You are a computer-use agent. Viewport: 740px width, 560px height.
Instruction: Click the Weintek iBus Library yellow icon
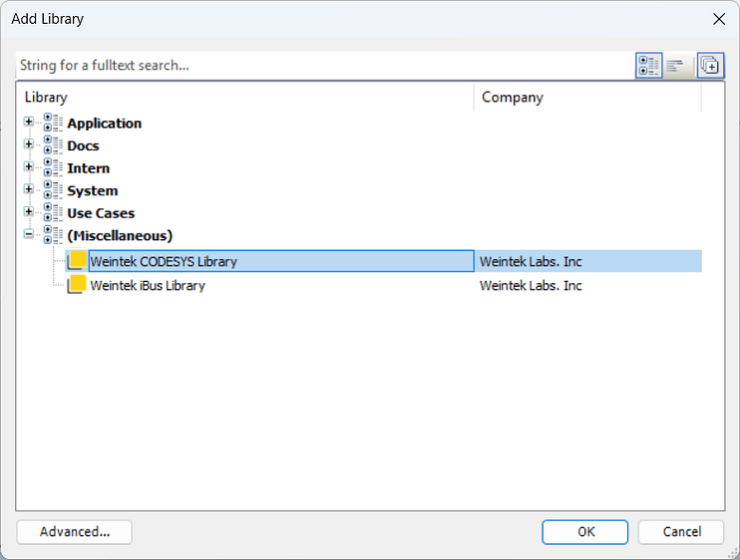(77, 285)
